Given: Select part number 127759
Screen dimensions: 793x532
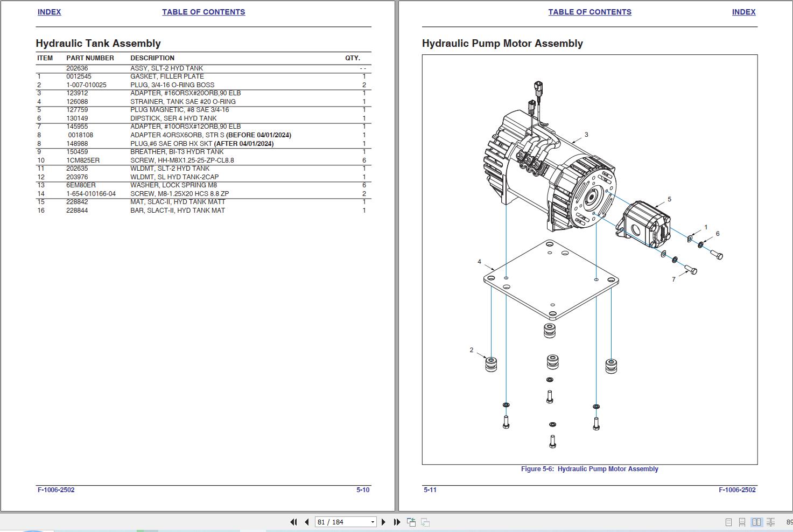Looking at the screenshot, I should [77, 110].
